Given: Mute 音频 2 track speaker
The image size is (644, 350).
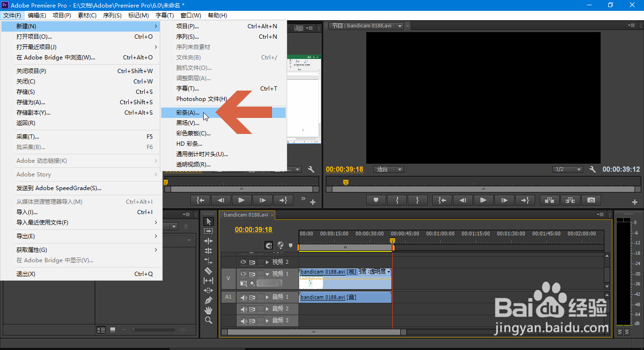Looking at the screenshot, I should (x=244, y=309).
